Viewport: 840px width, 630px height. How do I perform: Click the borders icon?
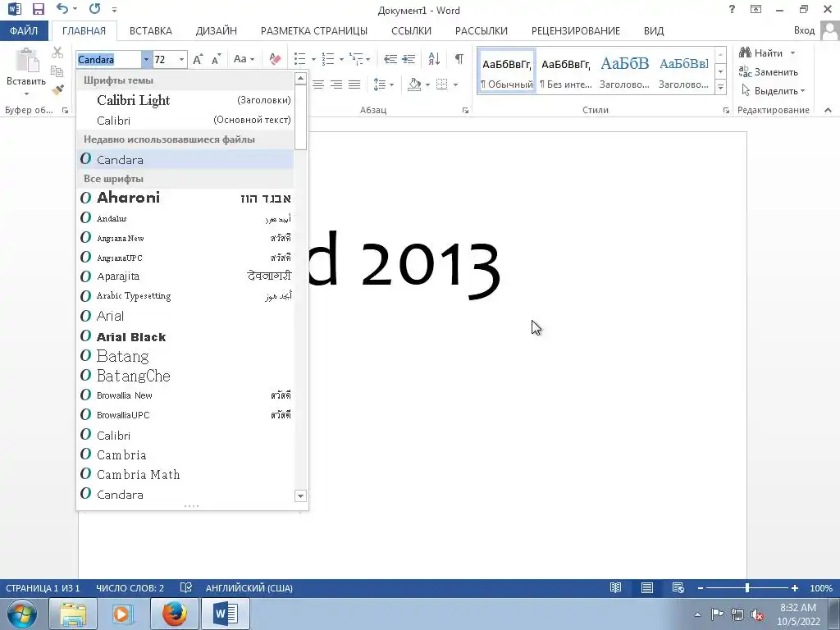tap(442, 84)
